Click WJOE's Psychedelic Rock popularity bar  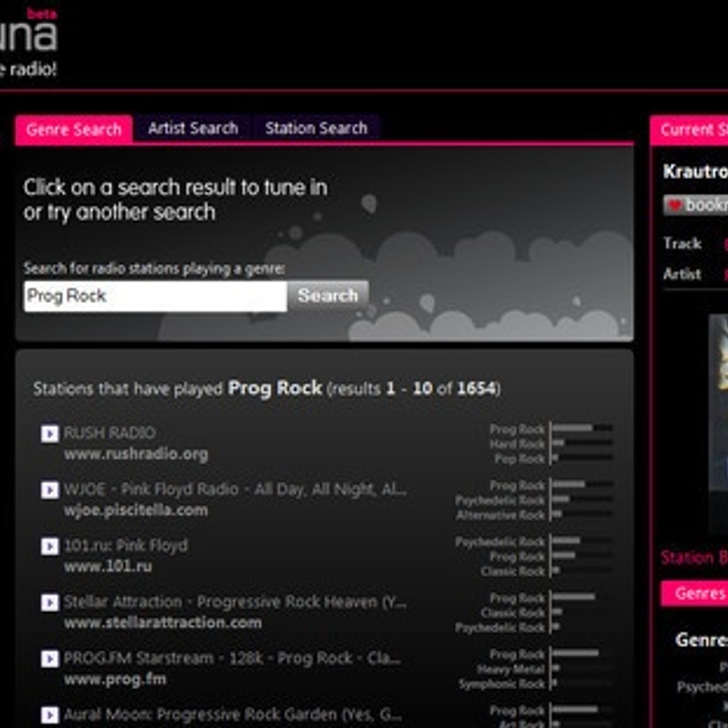click(x=582, y=499)
